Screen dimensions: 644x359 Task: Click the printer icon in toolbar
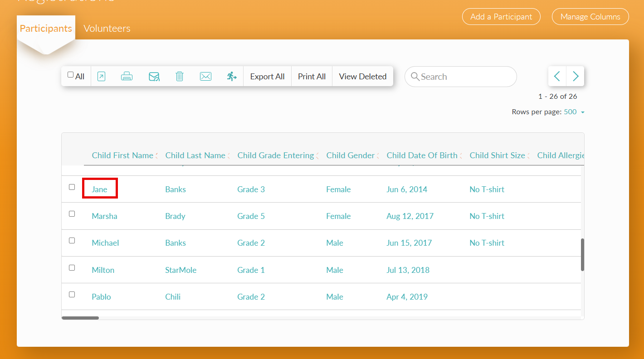[127, 77]
